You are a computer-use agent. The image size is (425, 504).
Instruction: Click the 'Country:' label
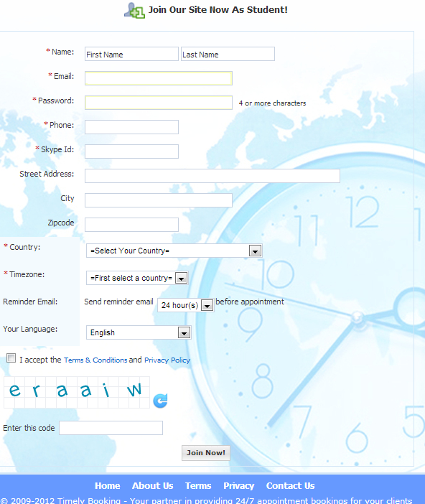(24, 247)
